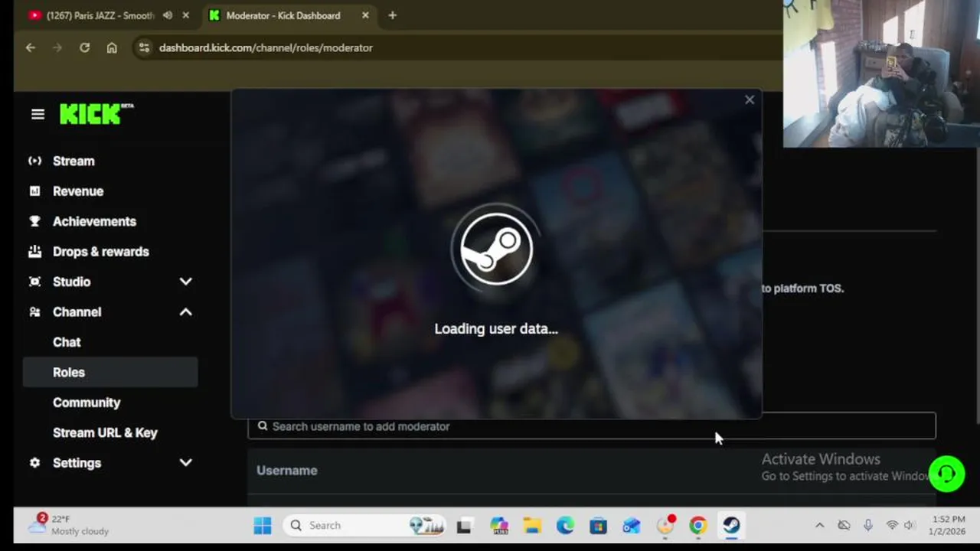Go back in browser
This screenshot has width=980, height=551.
tap(31, 47)
